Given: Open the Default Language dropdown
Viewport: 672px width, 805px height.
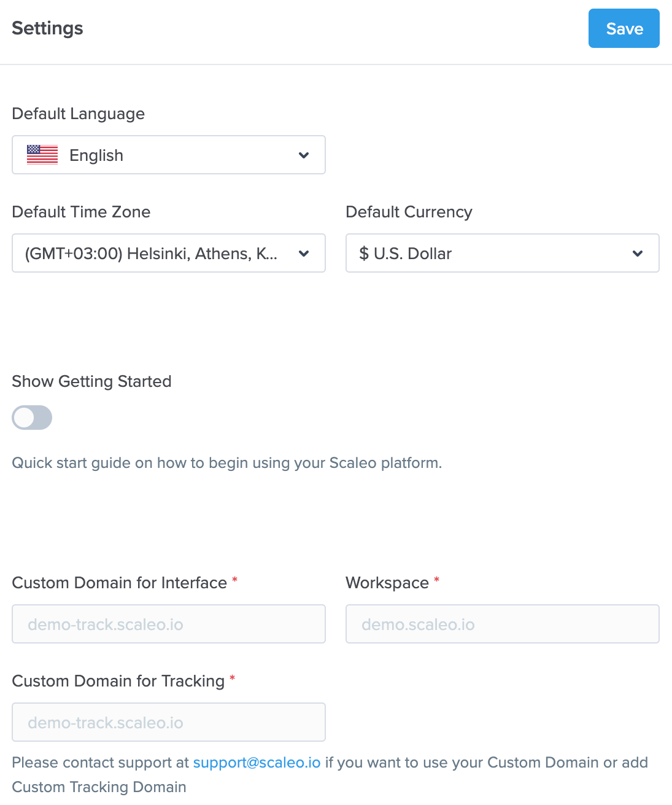Looking at the screenshot, I should (169, 155).
